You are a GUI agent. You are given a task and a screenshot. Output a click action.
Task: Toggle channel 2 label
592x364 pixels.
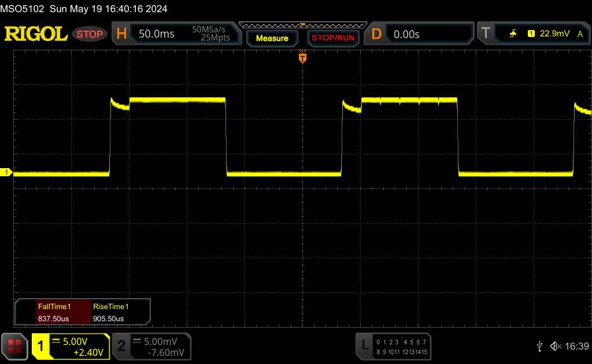point(121,346)
